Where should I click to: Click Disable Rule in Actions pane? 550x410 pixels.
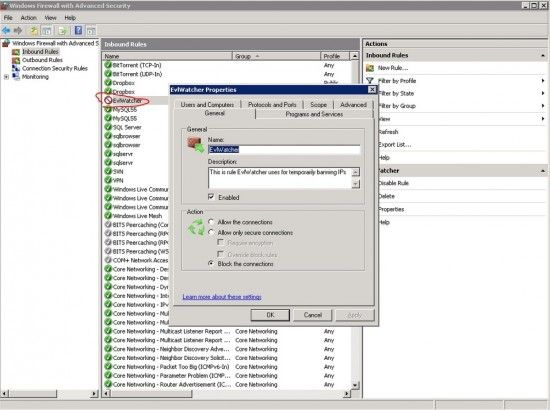pos(394,183)
